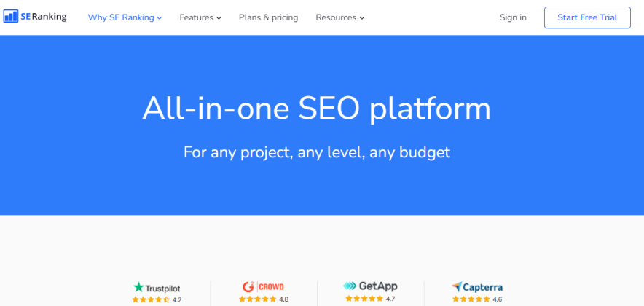Click the G2 Crowd logo
644x306 pixels.
point(248,286)
